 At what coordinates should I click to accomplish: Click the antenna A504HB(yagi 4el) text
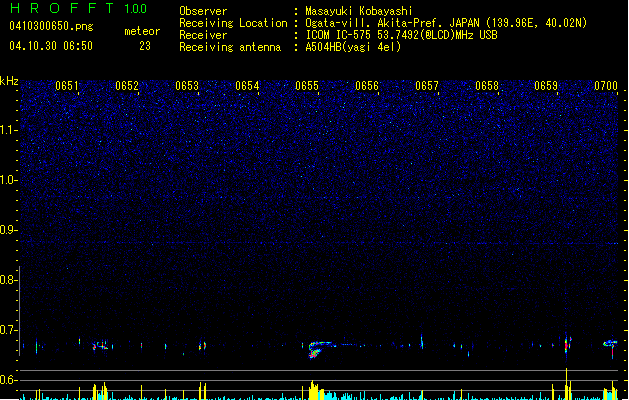click(x=353, y=47)
